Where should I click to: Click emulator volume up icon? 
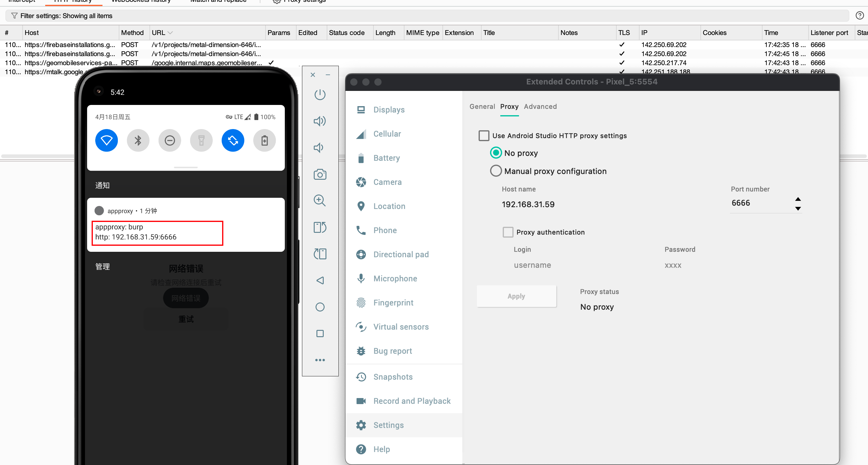click(x=320, y=121)
